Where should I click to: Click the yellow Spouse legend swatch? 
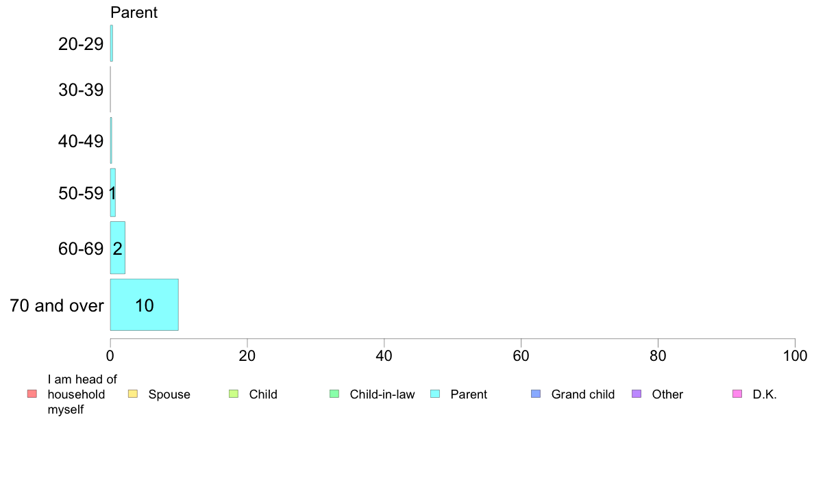click(x=133, y=394)
